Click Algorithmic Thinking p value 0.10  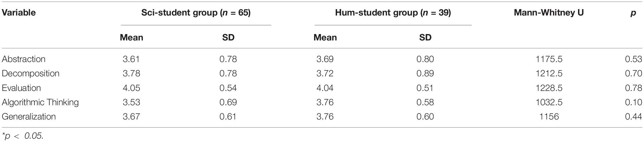click(633, 102)
